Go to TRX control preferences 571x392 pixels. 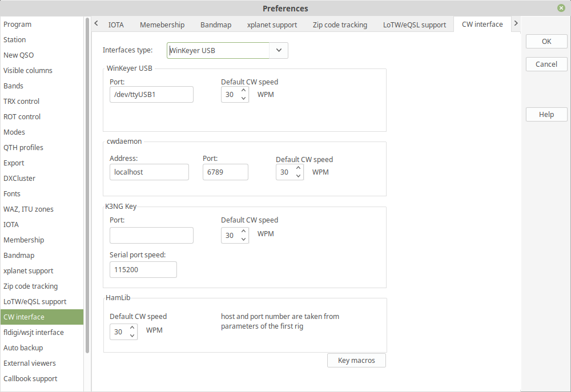pyautogui.click(x=22, y=102)
